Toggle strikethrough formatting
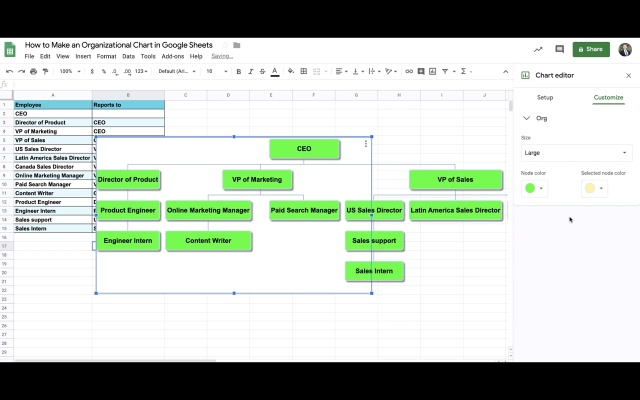 (x=262, y=71)
